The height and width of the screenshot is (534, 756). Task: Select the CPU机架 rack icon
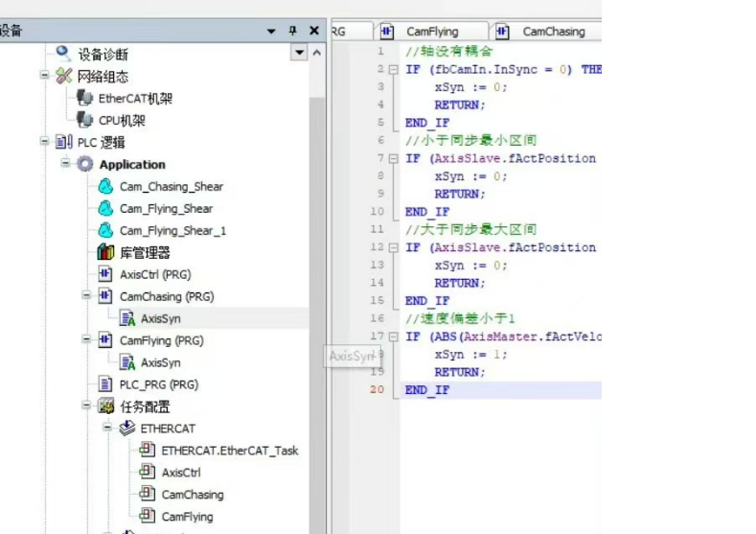84,120
